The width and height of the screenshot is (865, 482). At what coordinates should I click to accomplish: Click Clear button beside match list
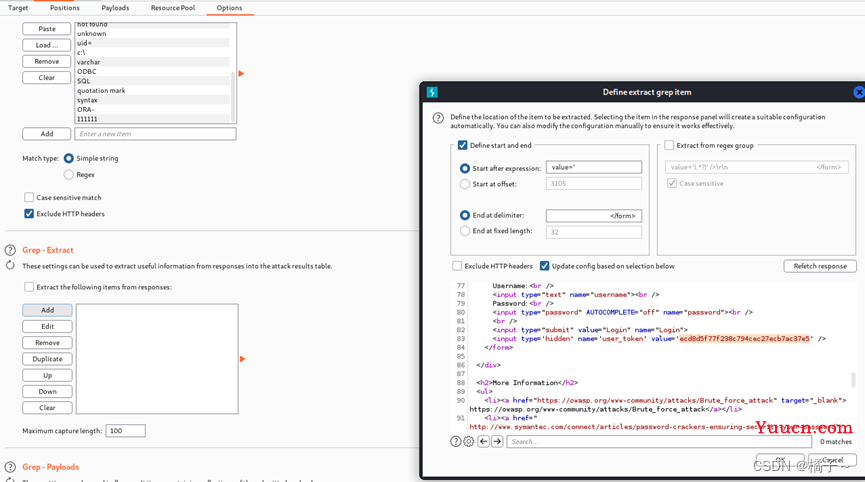[x=47, y=78]
